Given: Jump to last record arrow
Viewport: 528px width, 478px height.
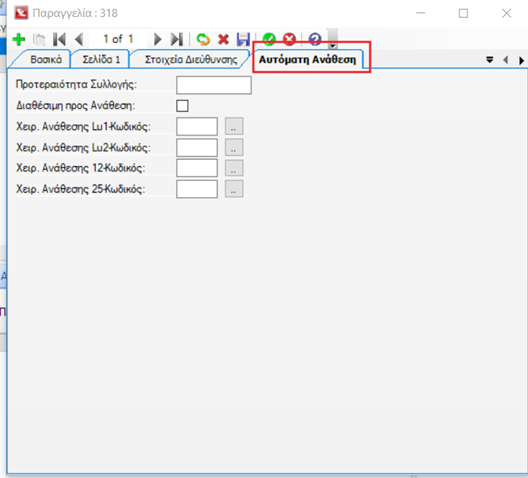Looking at the screenshot, I should click(177, 39).
